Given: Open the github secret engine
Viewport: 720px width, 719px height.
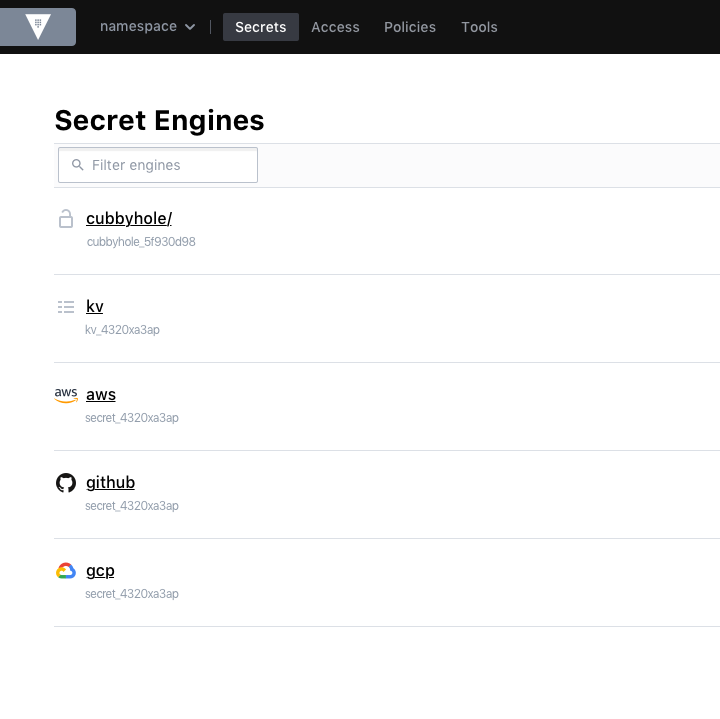Looking at the screenshot, I should click(110, 483).
